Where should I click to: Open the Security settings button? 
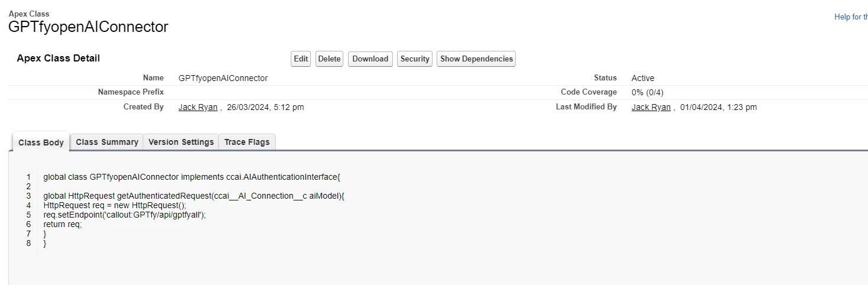[x=414, y=59]
